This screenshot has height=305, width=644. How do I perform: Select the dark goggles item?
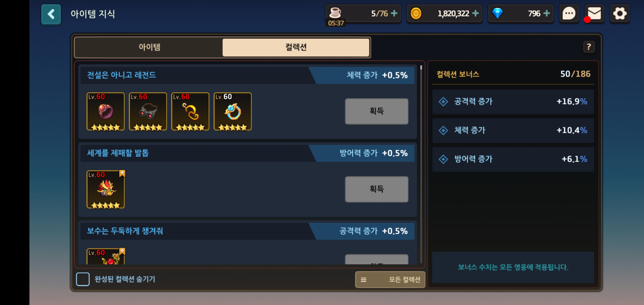(148, 111)
